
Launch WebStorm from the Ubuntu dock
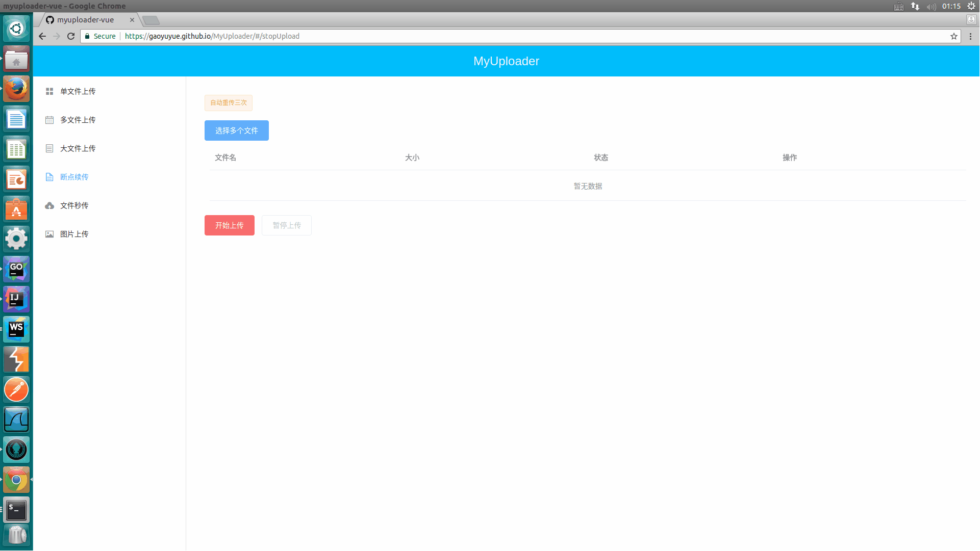point(16,329)
